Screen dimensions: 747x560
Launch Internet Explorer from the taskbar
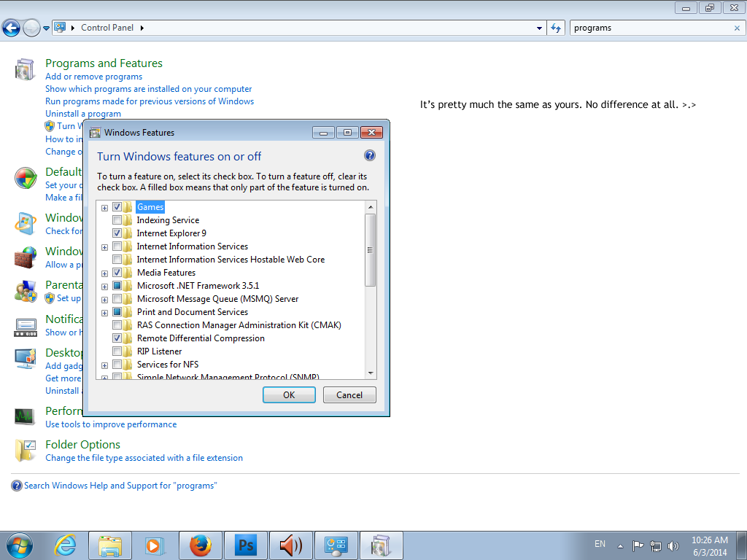coord(65,545)
